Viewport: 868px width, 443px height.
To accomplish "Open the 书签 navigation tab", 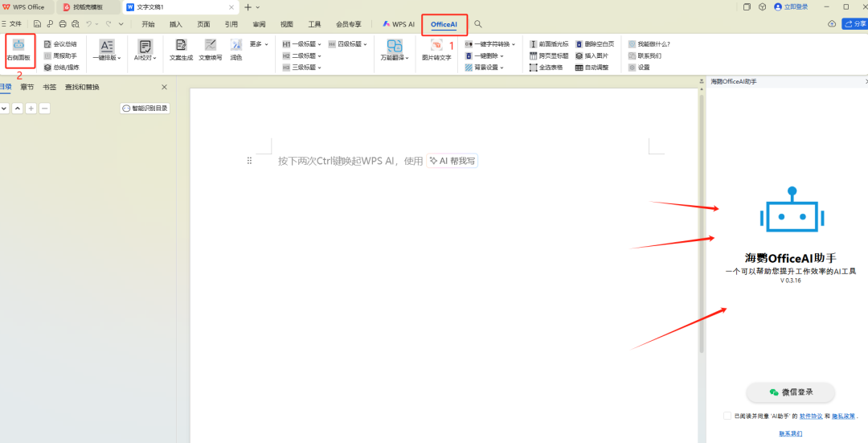I will point(50,87).
